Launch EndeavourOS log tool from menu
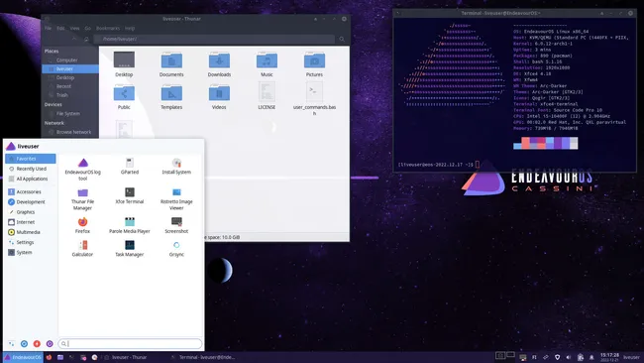The width and height of the screenshot is (644, 363). [x=82, y=169]
